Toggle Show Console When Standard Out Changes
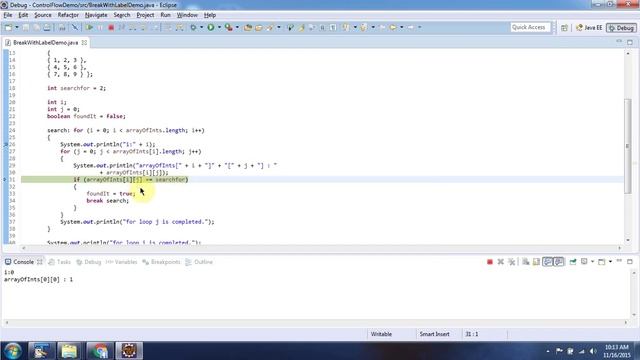 click(x=547, y=262)
